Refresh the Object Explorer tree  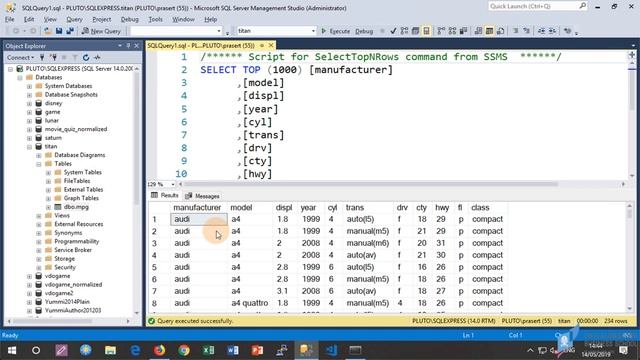point(86,58)
